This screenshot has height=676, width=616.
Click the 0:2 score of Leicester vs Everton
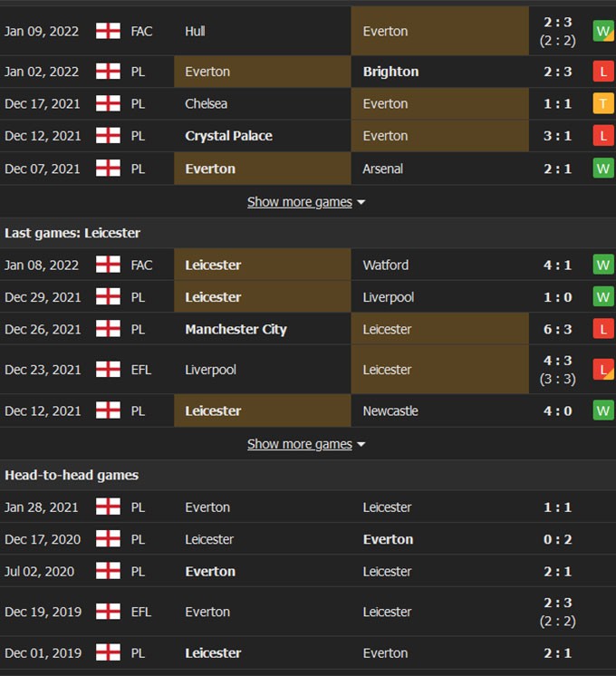point(557,539)
